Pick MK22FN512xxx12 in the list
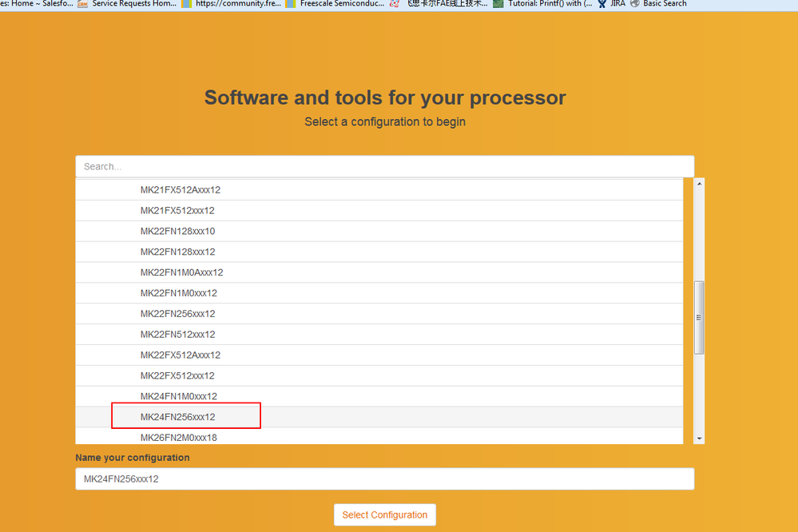This screenshot has height=532, width=798. tap(379, 335)
